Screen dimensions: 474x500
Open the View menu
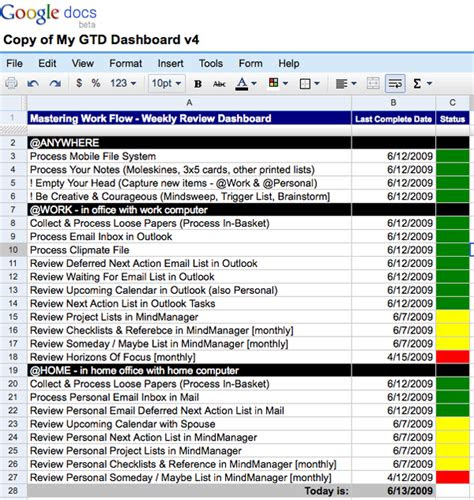click(83, 63)
